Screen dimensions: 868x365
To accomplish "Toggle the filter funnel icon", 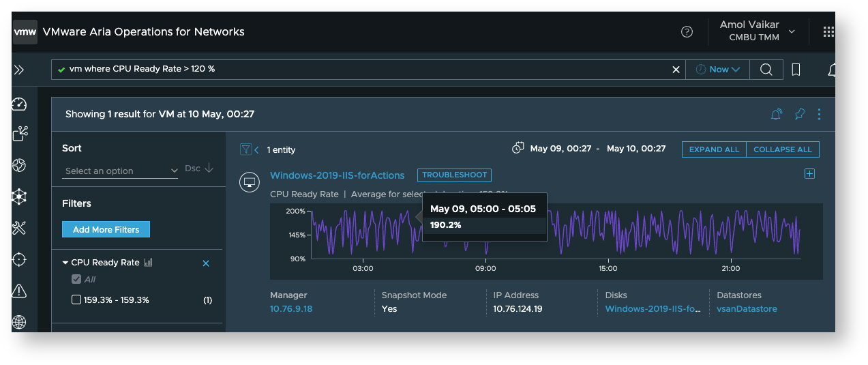I will [245, 149].
